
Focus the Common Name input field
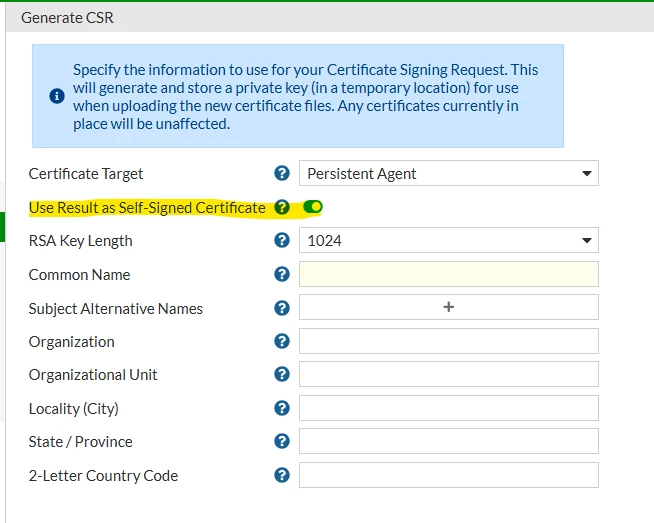(449, 274)
